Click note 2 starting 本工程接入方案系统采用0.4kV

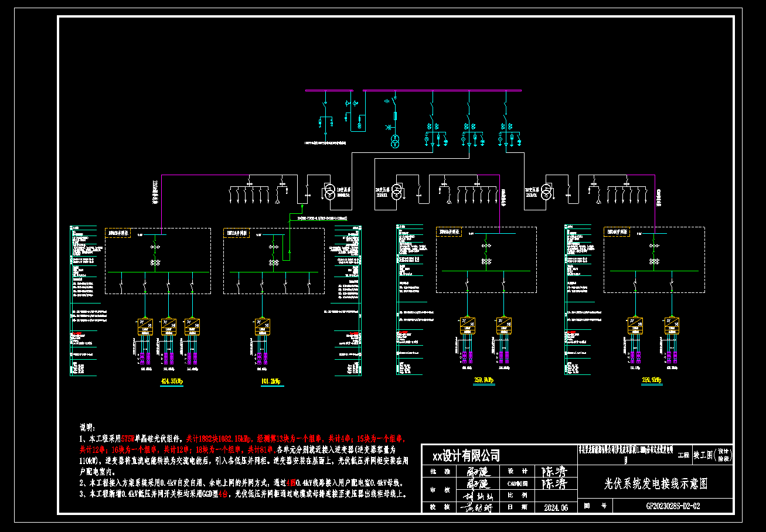coord(243,483)
